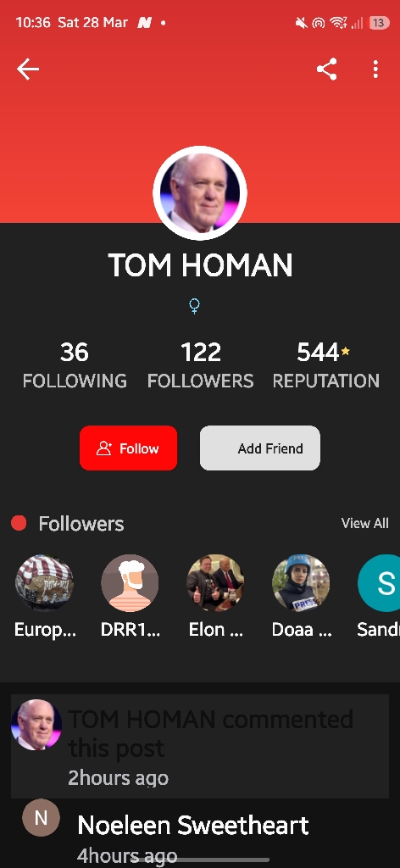Open the 544 Reputation stat
Screen dimensions: 400x868
pos(326,365)
